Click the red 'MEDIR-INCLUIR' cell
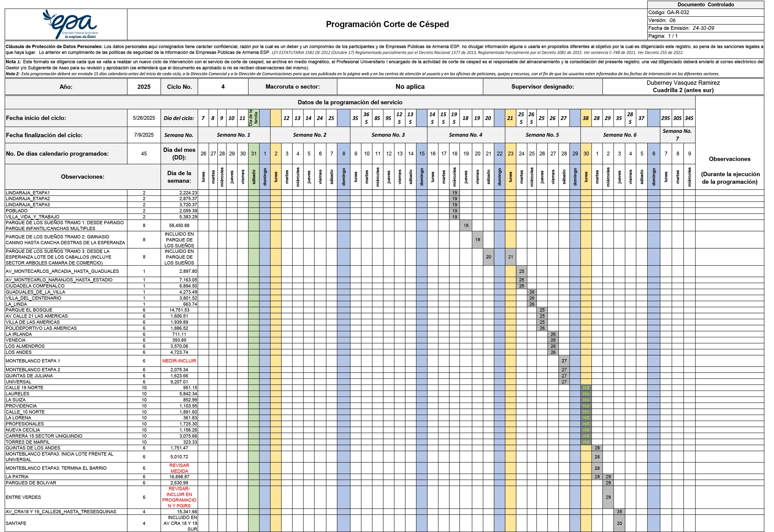Image resolution: width=774 pixels, height=532 pixels. 179,361
